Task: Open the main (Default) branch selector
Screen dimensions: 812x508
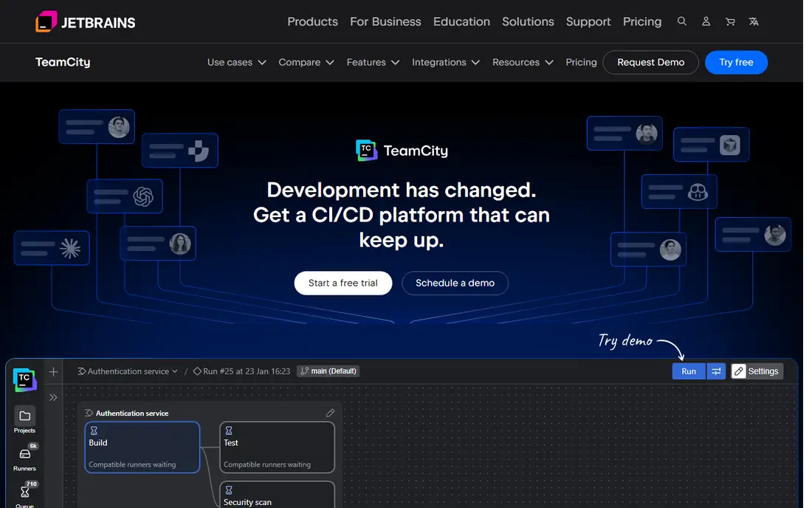Action: (x=328, y=371)
